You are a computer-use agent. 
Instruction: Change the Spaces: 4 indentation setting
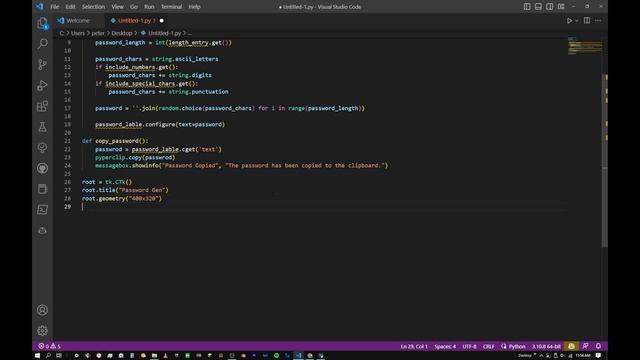coord(445,346)
